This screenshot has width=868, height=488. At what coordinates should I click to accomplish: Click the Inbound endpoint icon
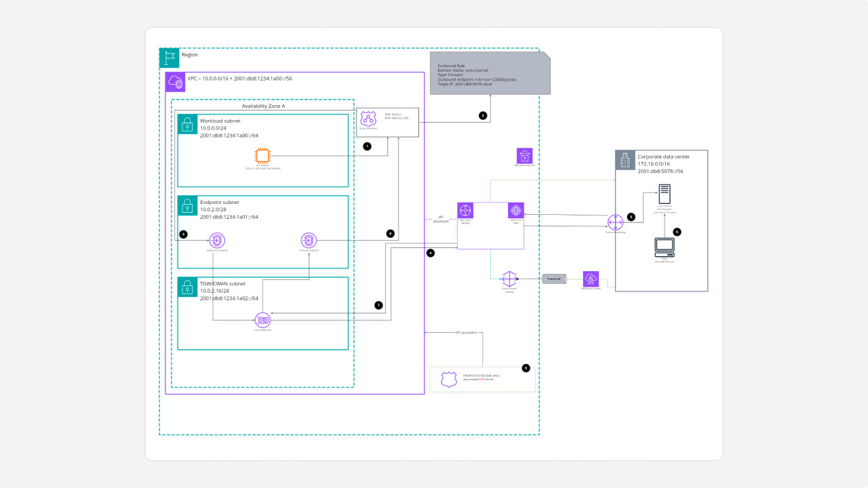pos(309,240)
